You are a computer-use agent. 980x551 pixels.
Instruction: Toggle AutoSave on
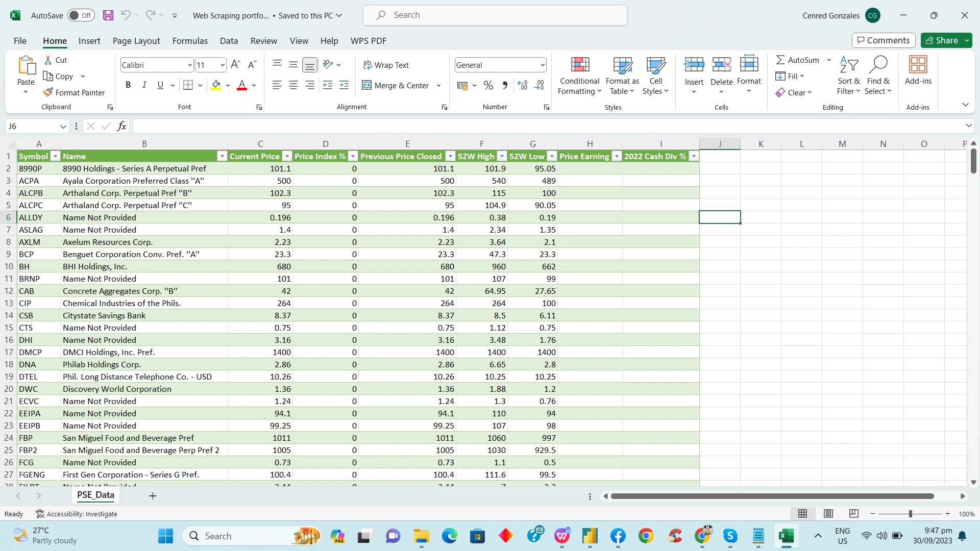80,15
